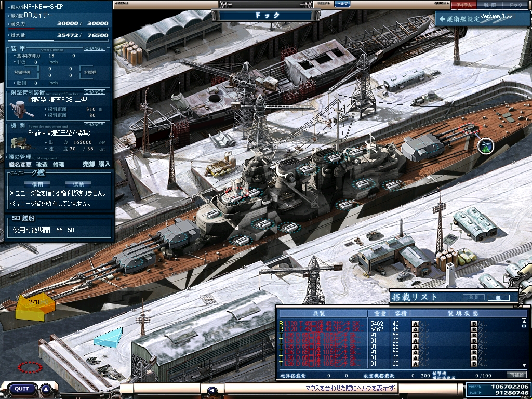Click the cyan triangular dock arrow
This screenshot has width=532, height=399.
point(109,337)
